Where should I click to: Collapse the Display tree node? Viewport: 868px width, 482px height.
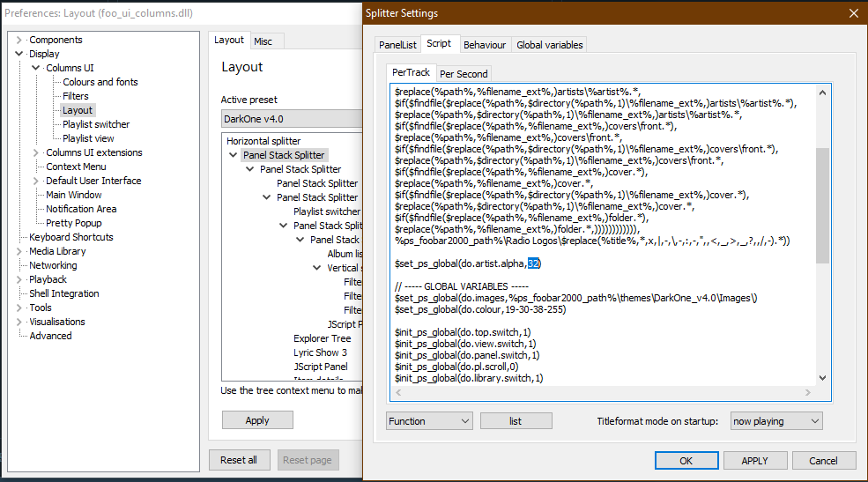(20, 54)
